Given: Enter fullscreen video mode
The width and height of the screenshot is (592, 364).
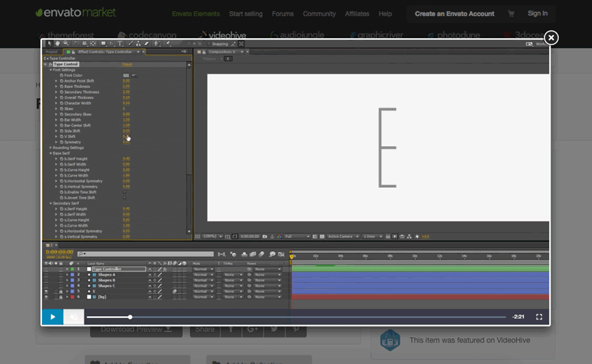Looking at the screenshot, I should 539,317.
